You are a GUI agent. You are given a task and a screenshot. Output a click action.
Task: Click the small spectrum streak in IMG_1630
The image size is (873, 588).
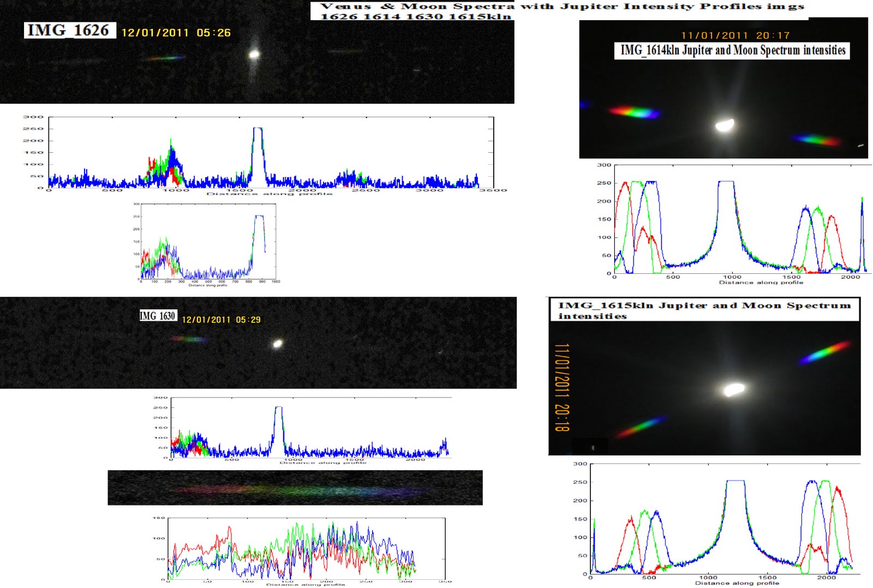188,338
